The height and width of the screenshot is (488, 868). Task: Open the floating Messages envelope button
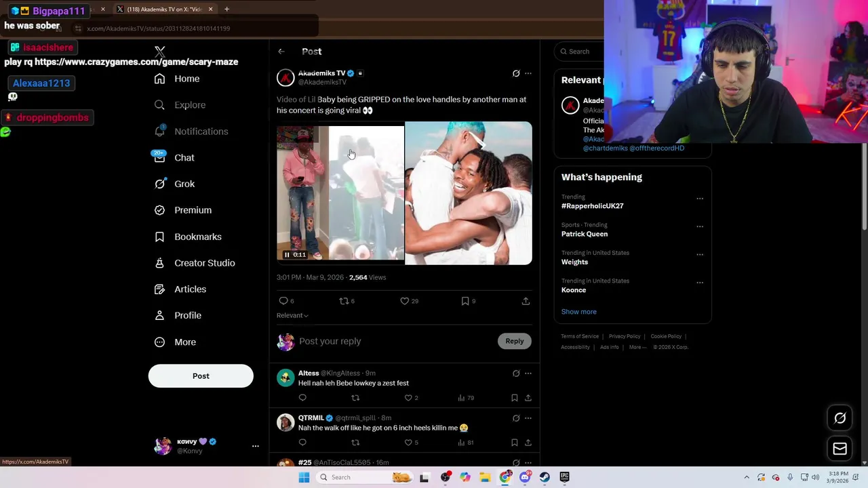(x=840, y=448)
